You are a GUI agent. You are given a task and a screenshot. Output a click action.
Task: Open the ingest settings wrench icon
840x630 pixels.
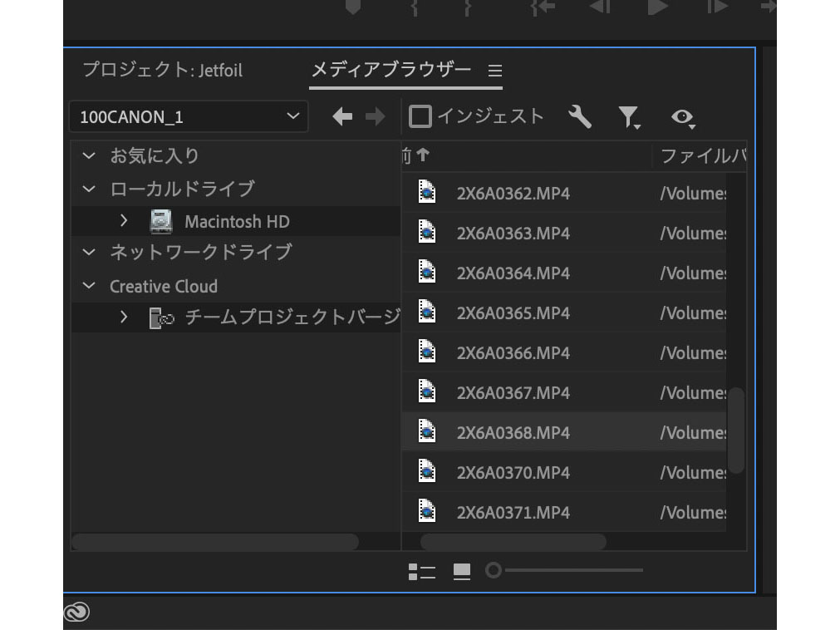pyautogui.click(x=581, y=116)
